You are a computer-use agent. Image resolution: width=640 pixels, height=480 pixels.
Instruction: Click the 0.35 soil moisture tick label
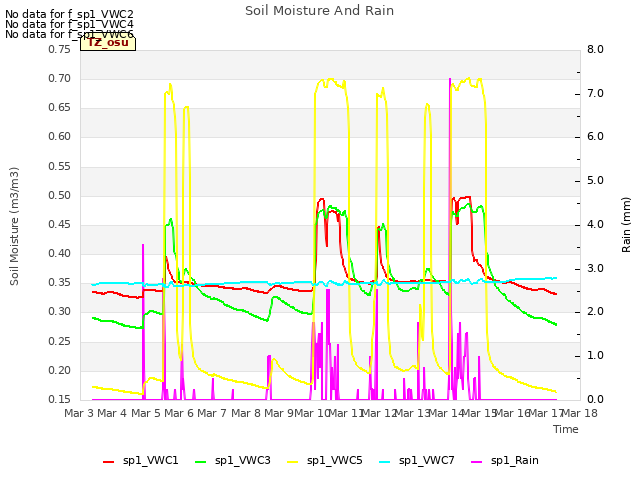60,283
